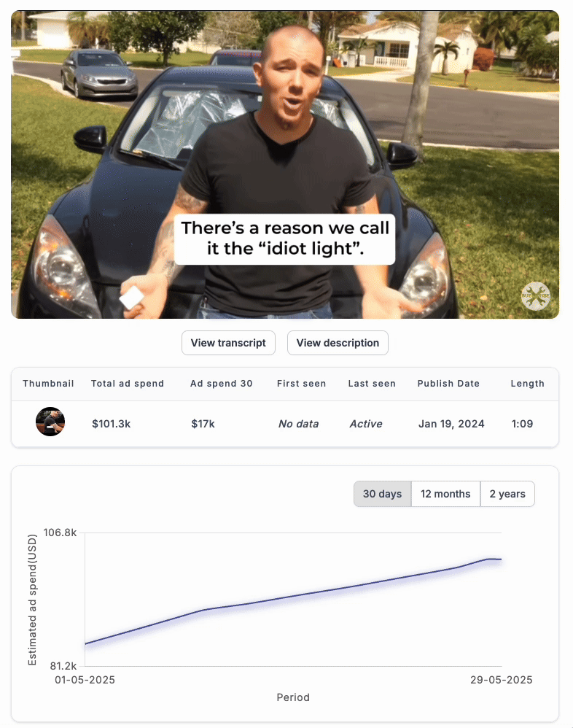
Task: Click the First seen column header
Action: click(x=302, y=384)
